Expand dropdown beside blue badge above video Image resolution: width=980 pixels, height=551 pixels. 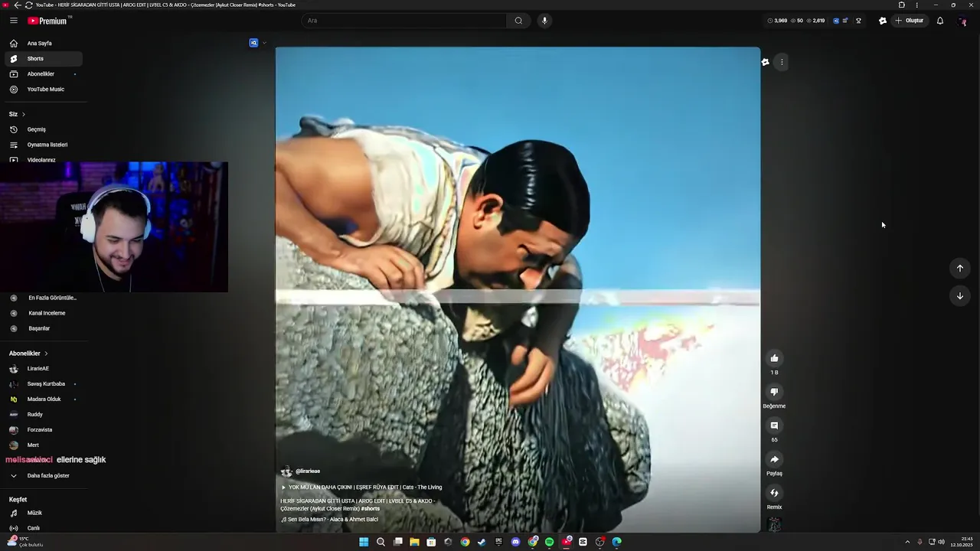tap(264, 43)
